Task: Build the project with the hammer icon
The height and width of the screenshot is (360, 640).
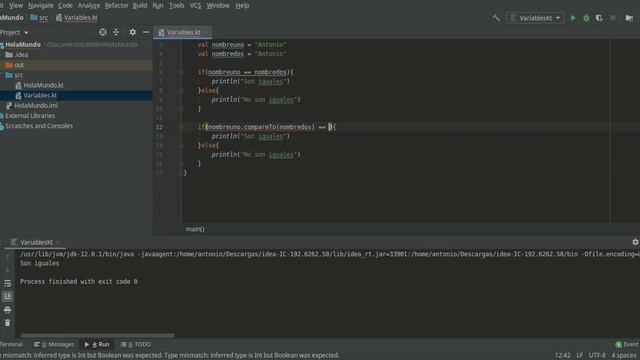Action: [x=496, y=18]
